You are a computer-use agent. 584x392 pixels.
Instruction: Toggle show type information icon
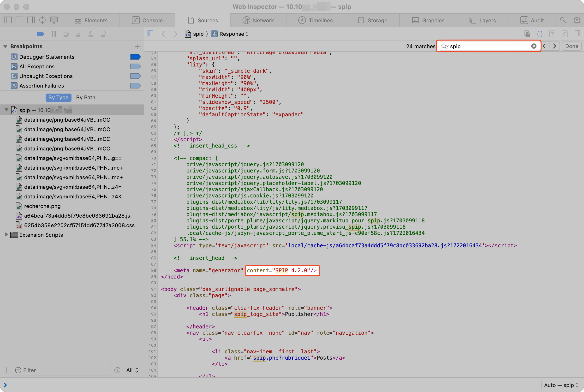(x=552, y=34)
